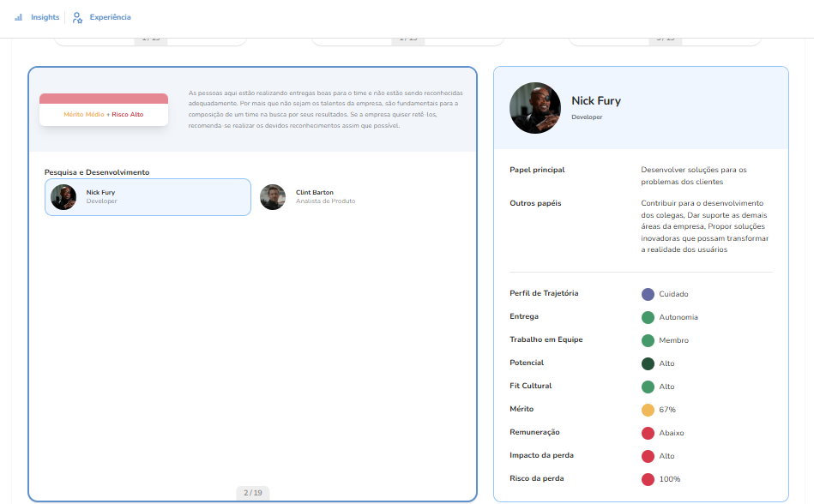Click the purple Cuidado trajectory dot
Image resolution: width=814 pixels, height=504 pixels.
coord(648,294)
